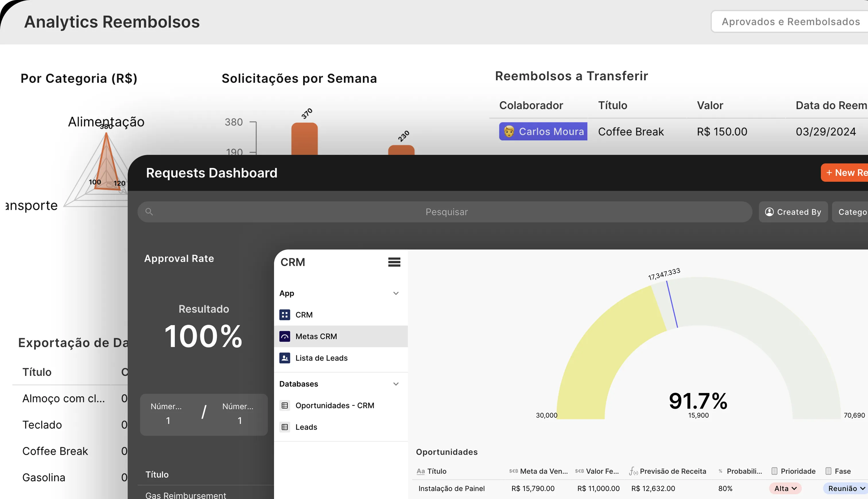
Task: Select the Carlos Moura collaborator chip
Action: [543, 131]
